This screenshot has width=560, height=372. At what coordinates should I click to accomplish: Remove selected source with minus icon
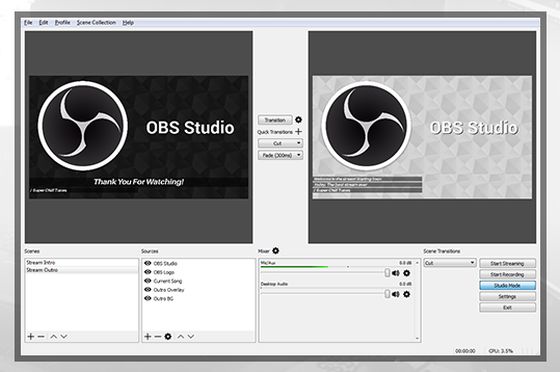(x=158, y=336)
